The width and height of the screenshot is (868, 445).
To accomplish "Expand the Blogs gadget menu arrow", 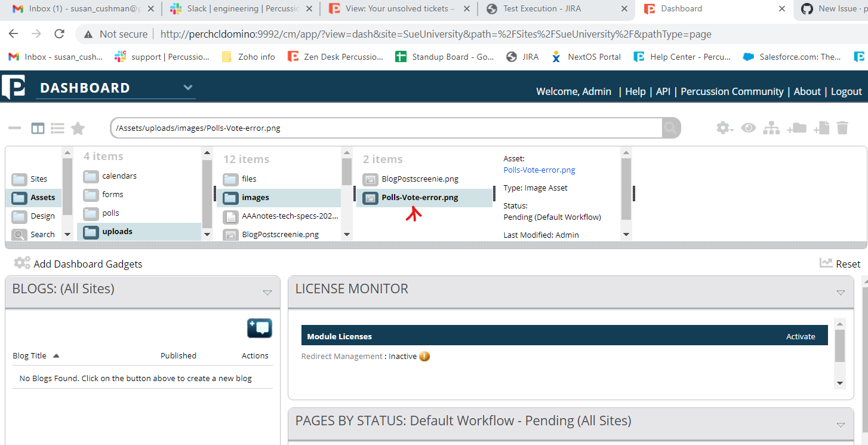I will 267,293.
